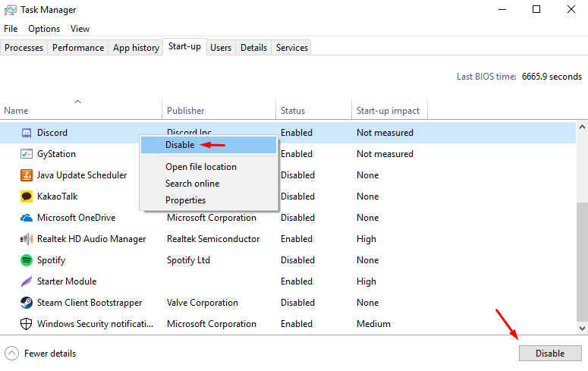The height and width of the screenshot is (371, 588).
Task: Open the File menu
Action: pos(11,29)
